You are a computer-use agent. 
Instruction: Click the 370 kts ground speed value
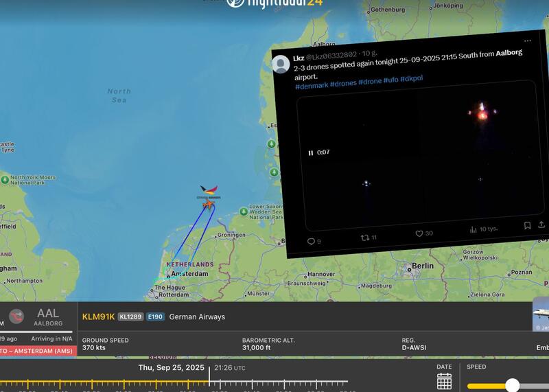[x=94, y=347]
